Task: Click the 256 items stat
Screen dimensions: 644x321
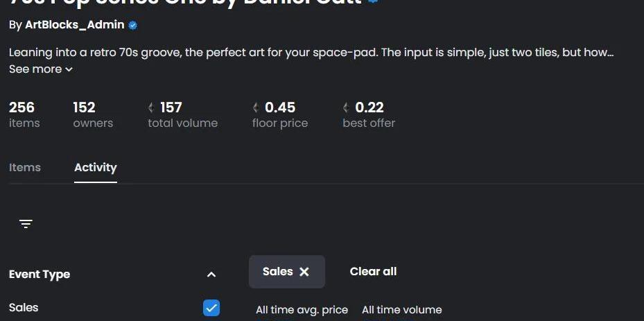Action: (24, 114)
